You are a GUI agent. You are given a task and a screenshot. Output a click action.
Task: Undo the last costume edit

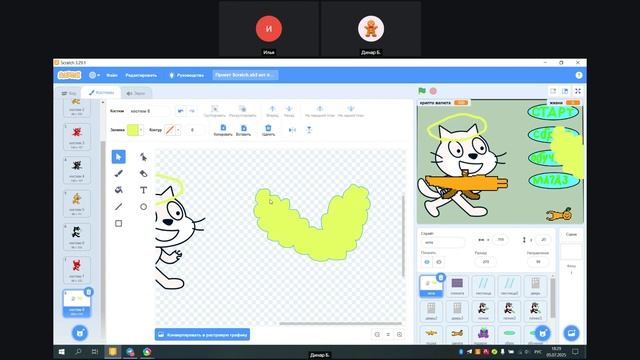(x=180, y=111)
